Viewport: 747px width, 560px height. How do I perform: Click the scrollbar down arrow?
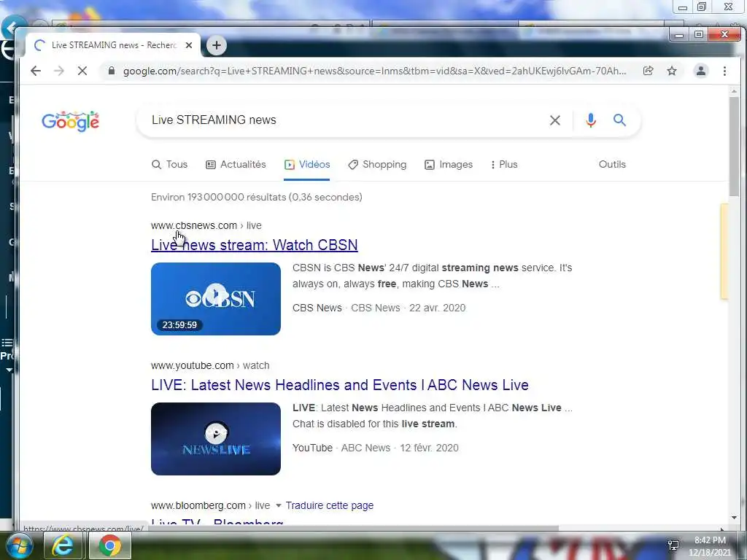[x=734, y=518]
